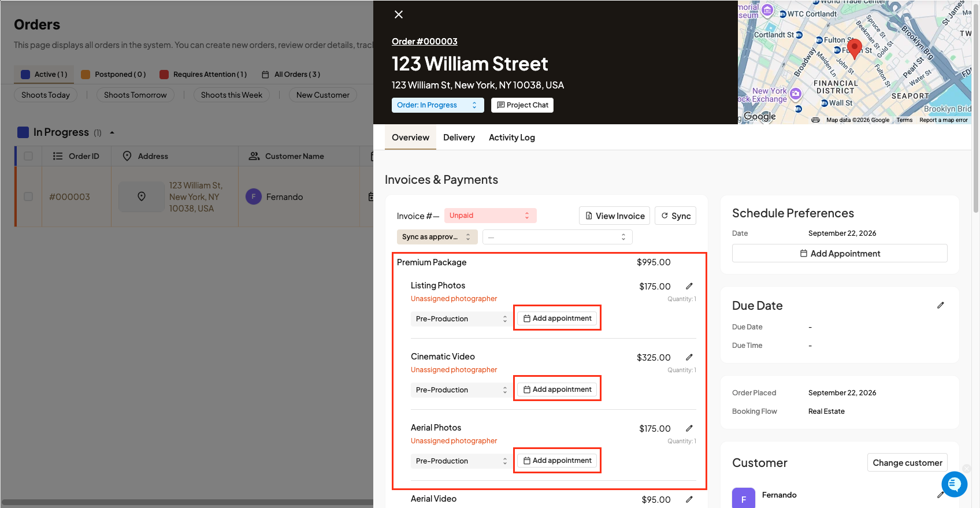
Task: Change Listing Photos Pre-Production stage dropdown
Action: (462, 319)
